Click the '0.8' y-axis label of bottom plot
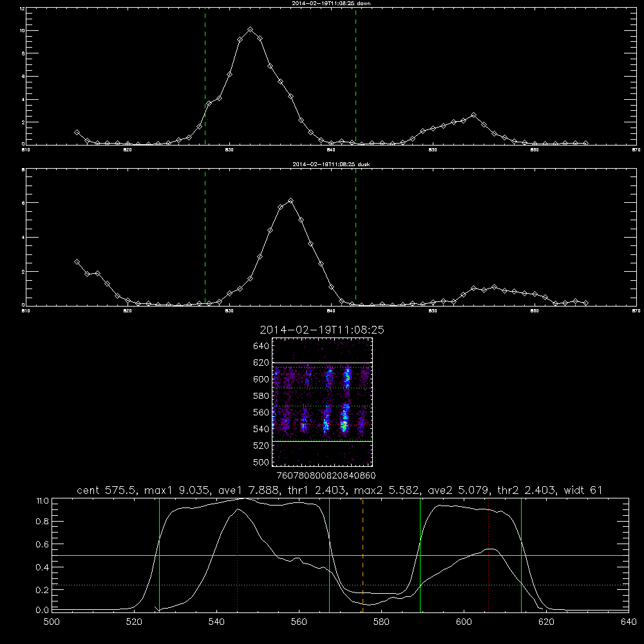Image resolution: width=644 pixels, height=644 pixels. coord(43,522)
